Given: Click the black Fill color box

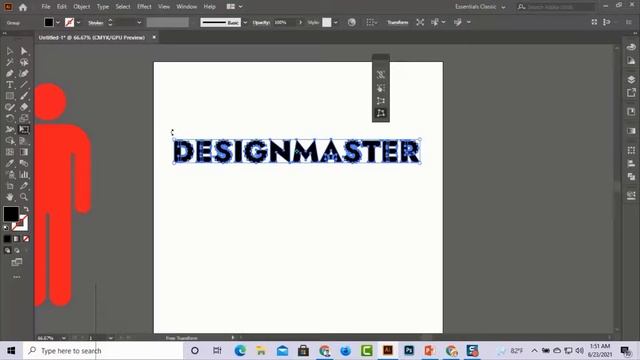Looking at the screenshot, I should 11,213.
